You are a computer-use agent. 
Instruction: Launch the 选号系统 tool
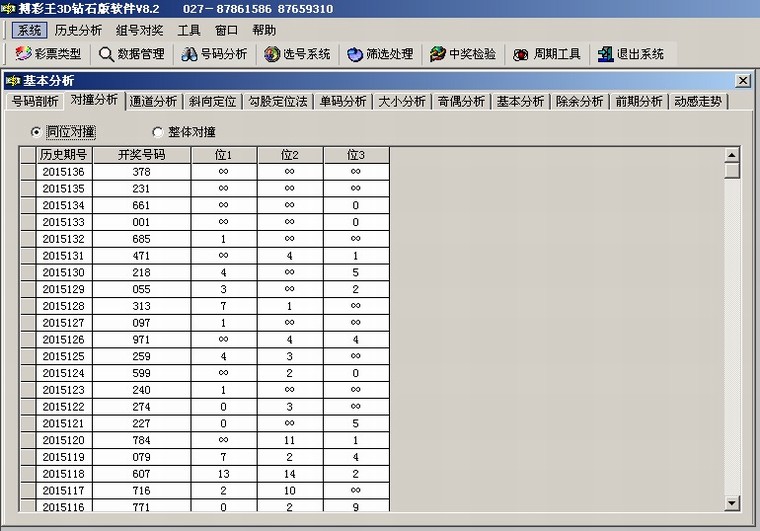[272, 54]
